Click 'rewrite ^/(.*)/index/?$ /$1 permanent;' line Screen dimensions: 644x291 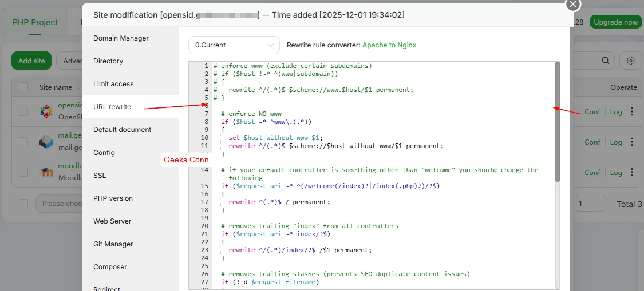[x=300, y=250]
